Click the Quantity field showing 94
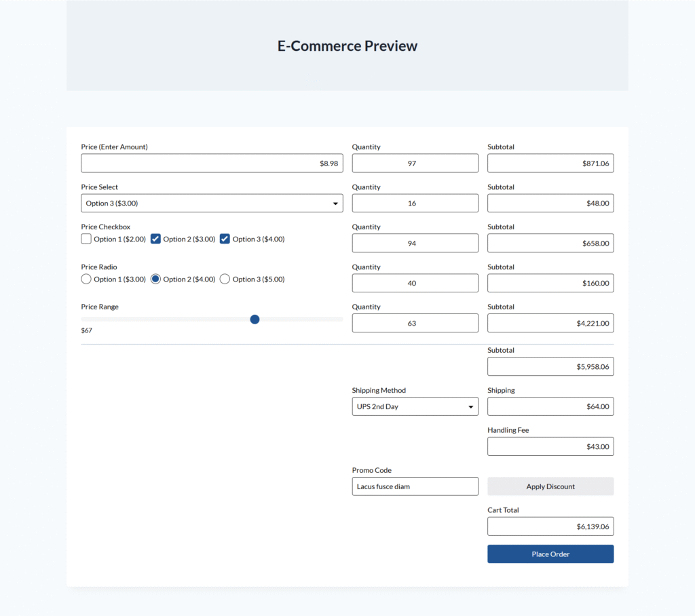The height and width of the screenshot is (616, 695). (x=415, y=243)
